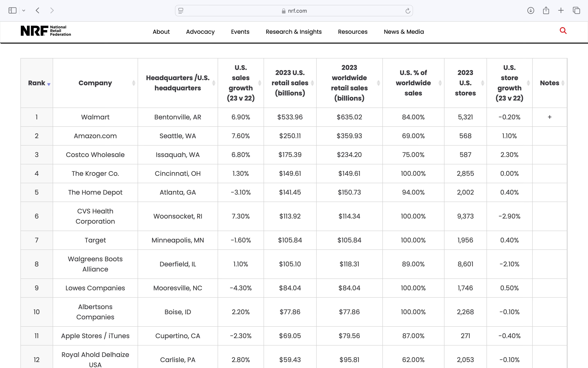
Task: Click the Woonsocket, RI headquarters cell
Action: tap(178, 216)
